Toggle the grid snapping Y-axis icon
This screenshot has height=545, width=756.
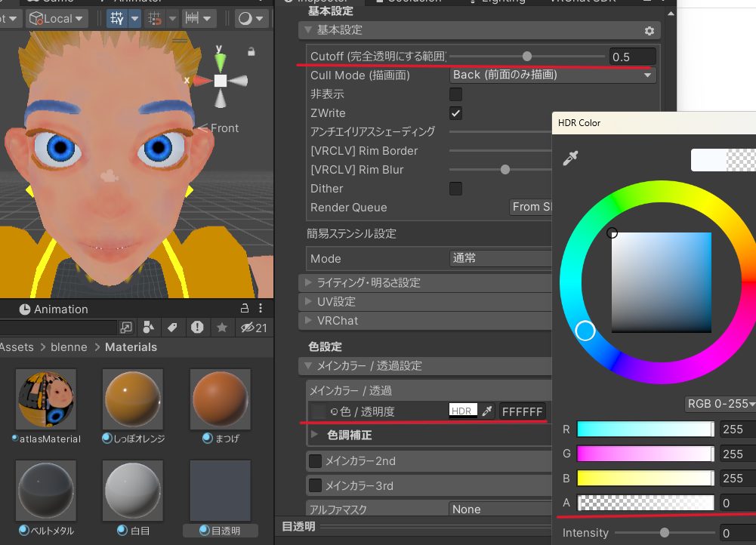point(117,18)
